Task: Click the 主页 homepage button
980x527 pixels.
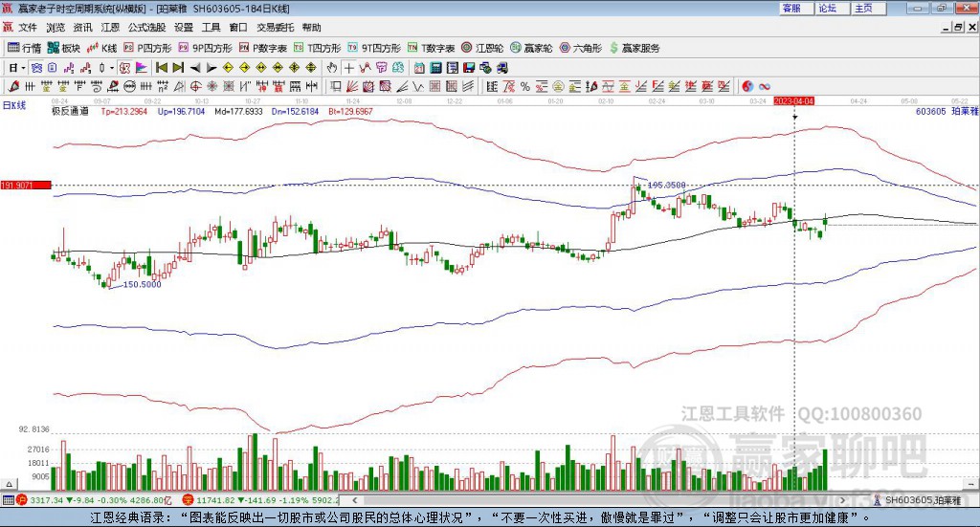Action: 869,8
